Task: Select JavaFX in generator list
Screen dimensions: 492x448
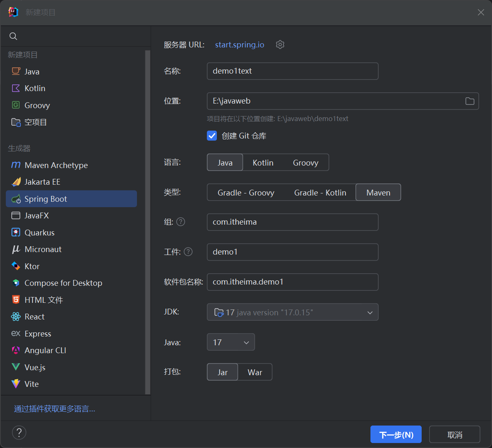Action: 71,216
